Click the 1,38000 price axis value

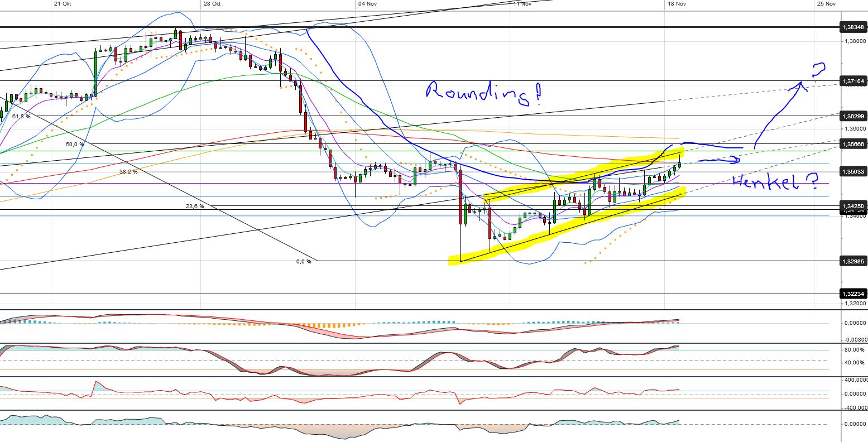tap(855, 41)
